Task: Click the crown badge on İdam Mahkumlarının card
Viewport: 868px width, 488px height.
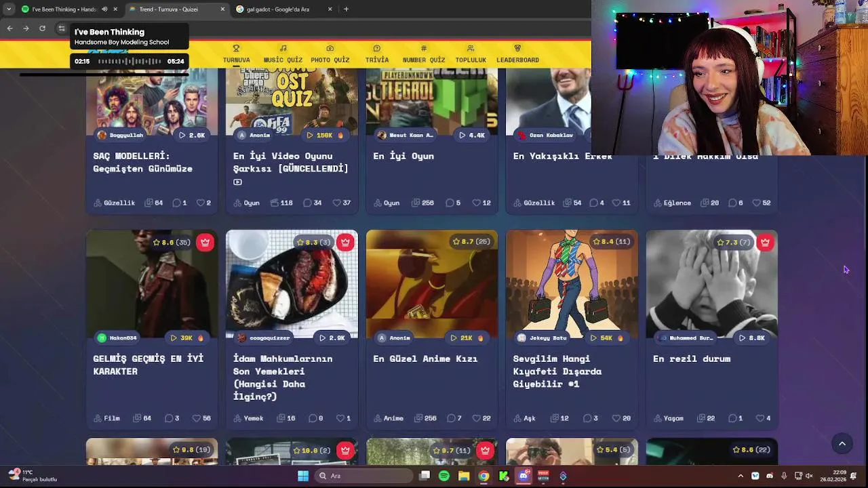Action: click(x=345, y=242)
